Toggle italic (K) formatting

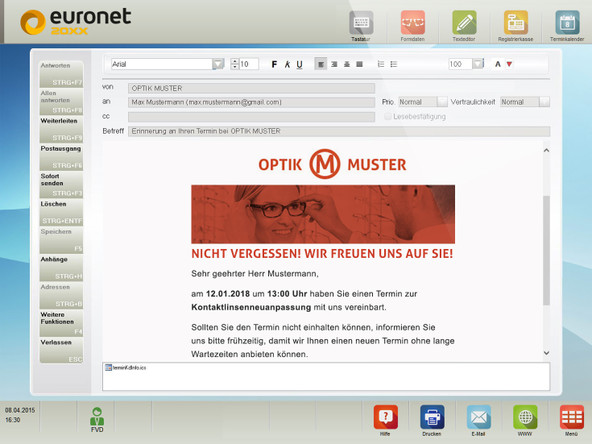pyautogui.click(x=287, y=64)
